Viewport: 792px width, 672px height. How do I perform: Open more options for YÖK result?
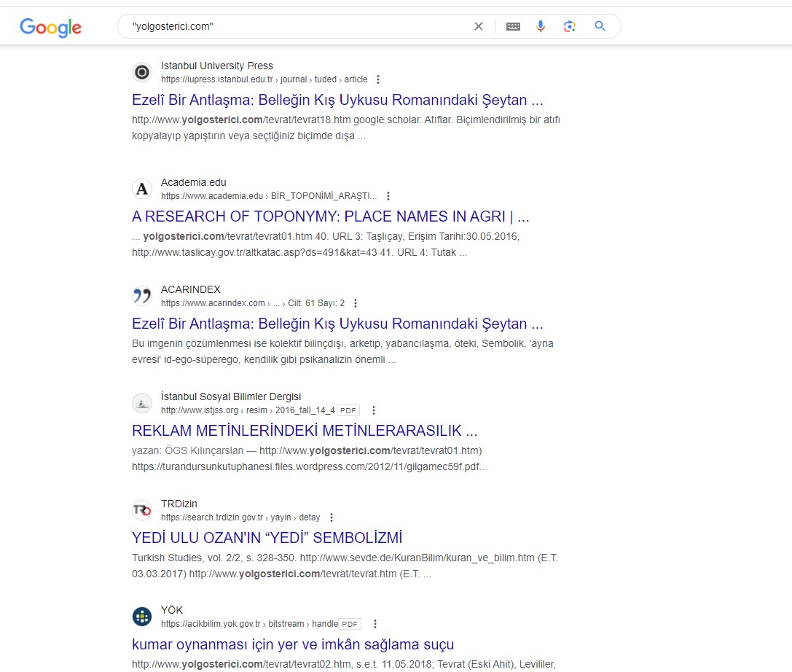pos(375,624)
